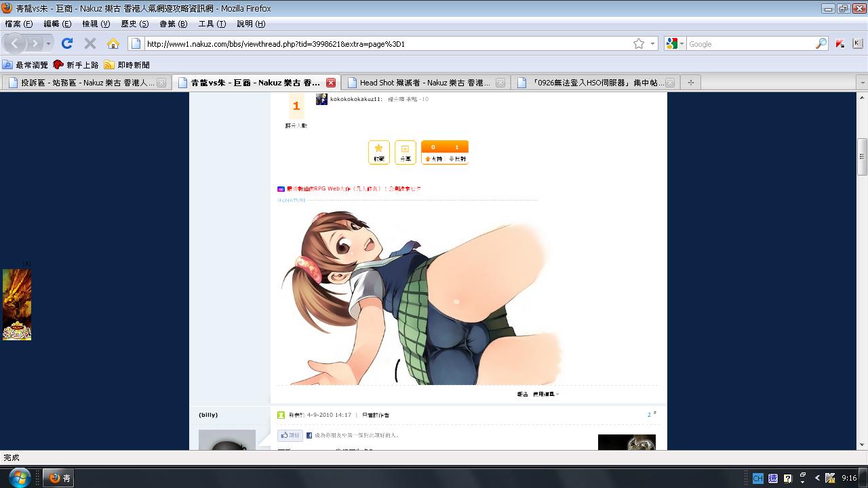Click the 收藏 star favorite button
Screen dimensions: 868x488
pos(379,152)
